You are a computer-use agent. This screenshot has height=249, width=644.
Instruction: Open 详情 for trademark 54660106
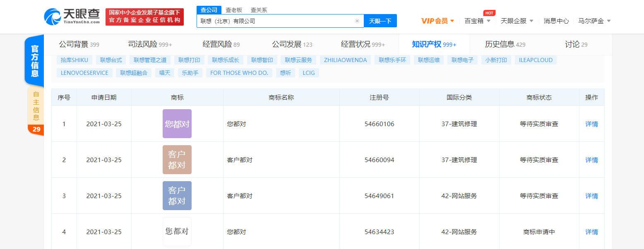click(x=591, y=124)
